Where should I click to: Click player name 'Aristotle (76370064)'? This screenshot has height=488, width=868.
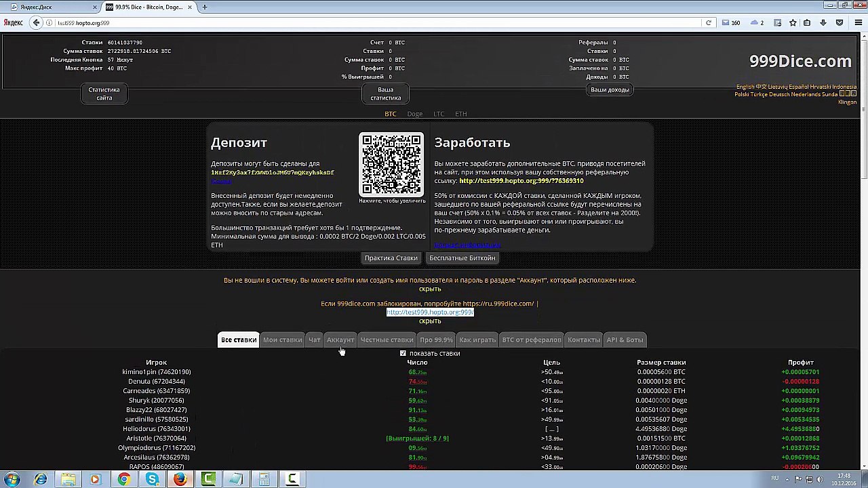click(x=157, y=439)
